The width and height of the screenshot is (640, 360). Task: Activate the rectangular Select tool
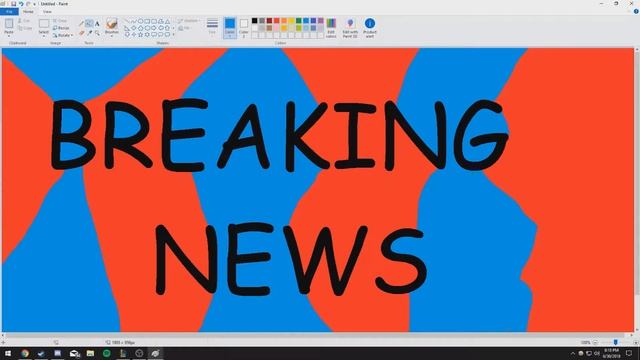pos(44,23)
